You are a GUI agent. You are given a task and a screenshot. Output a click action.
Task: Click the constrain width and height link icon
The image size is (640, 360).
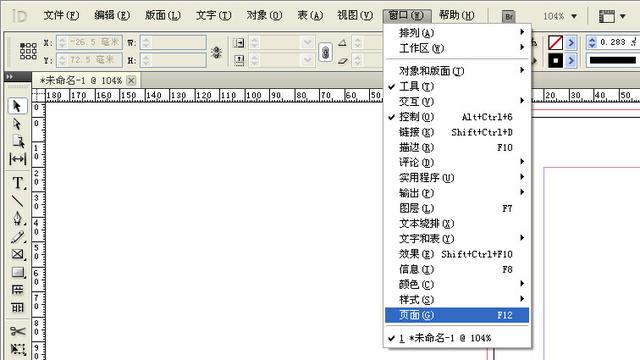pyautogui.click(x=216, y=52)
